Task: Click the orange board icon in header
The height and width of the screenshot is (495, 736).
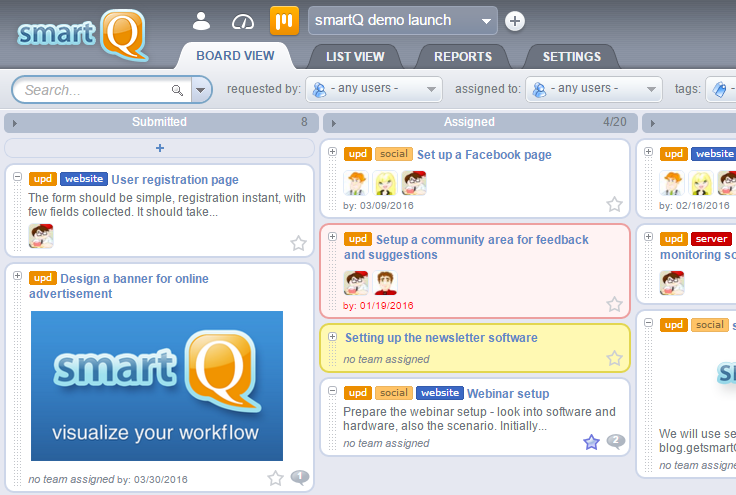Action: [x=284, y=20]
